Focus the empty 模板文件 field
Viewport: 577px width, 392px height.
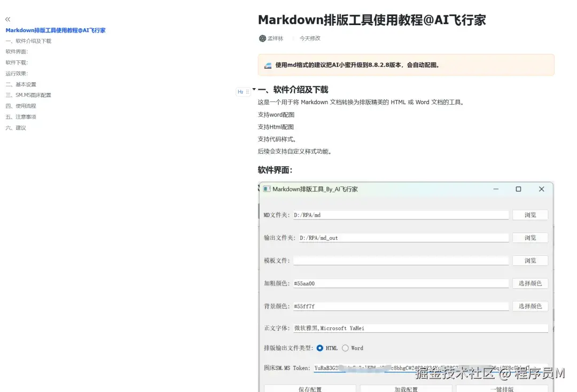pos(401,260)
